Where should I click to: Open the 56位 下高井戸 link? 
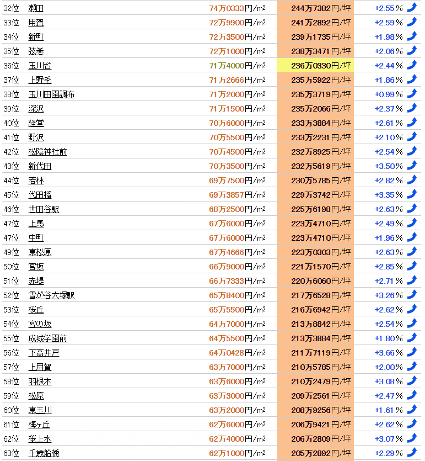tap(44, 353)
